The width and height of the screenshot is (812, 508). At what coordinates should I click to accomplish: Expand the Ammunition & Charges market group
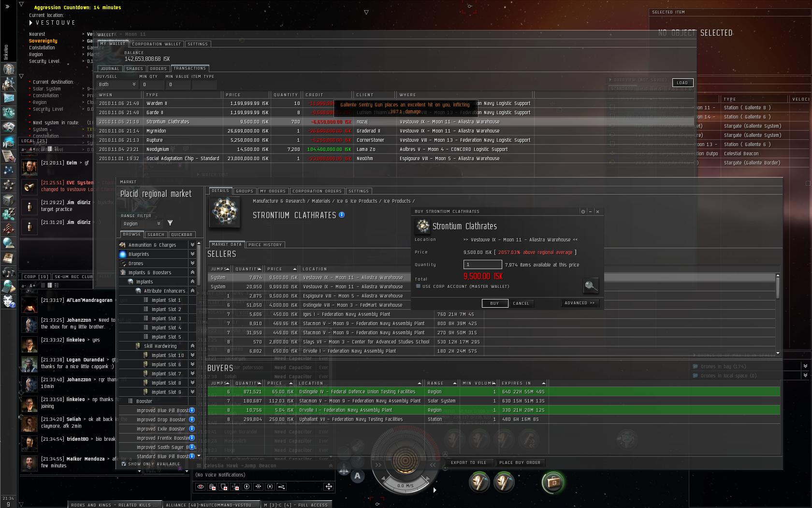coord(192,245)
